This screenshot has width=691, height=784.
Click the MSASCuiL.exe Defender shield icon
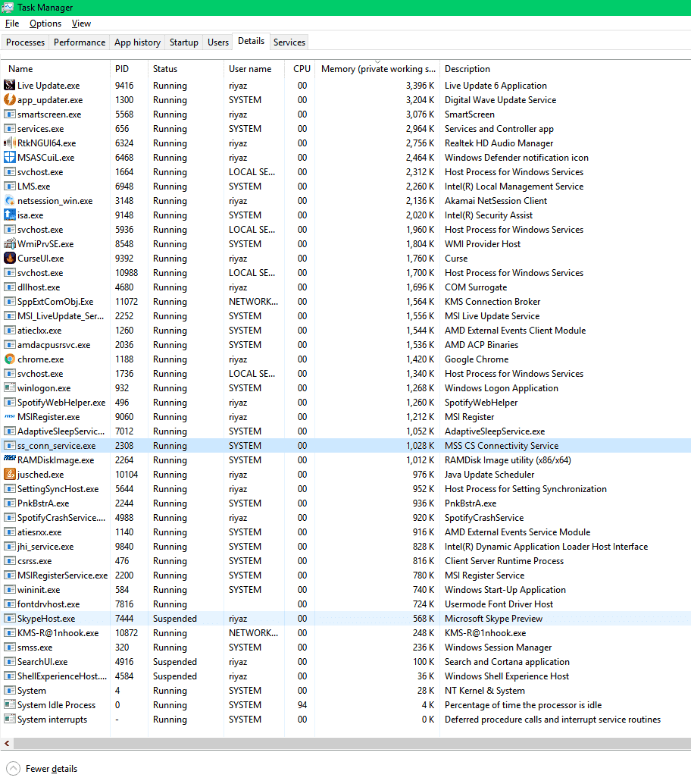[10, 158]
